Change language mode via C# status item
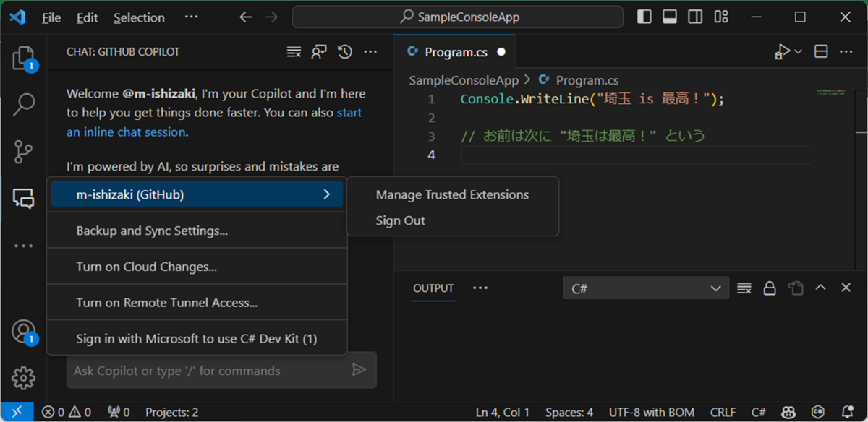 point(759,412)
